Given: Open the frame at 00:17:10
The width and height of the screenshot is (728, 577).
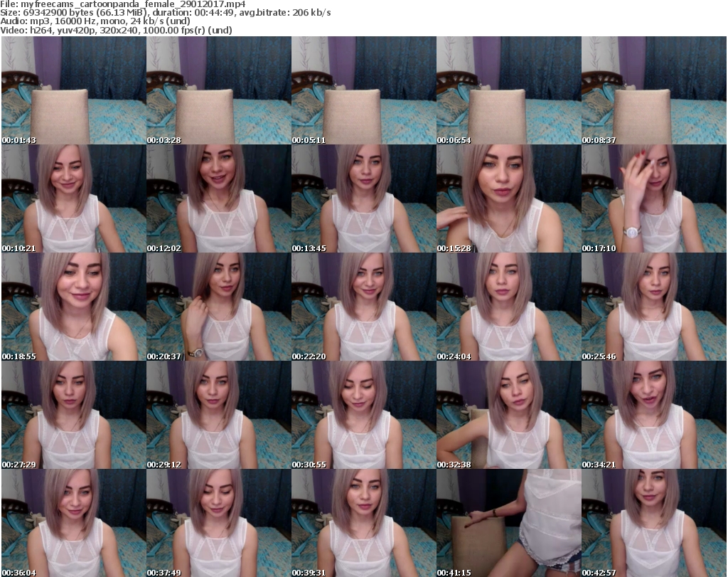Looking at the screenshot, I should (x=654, y=198).
